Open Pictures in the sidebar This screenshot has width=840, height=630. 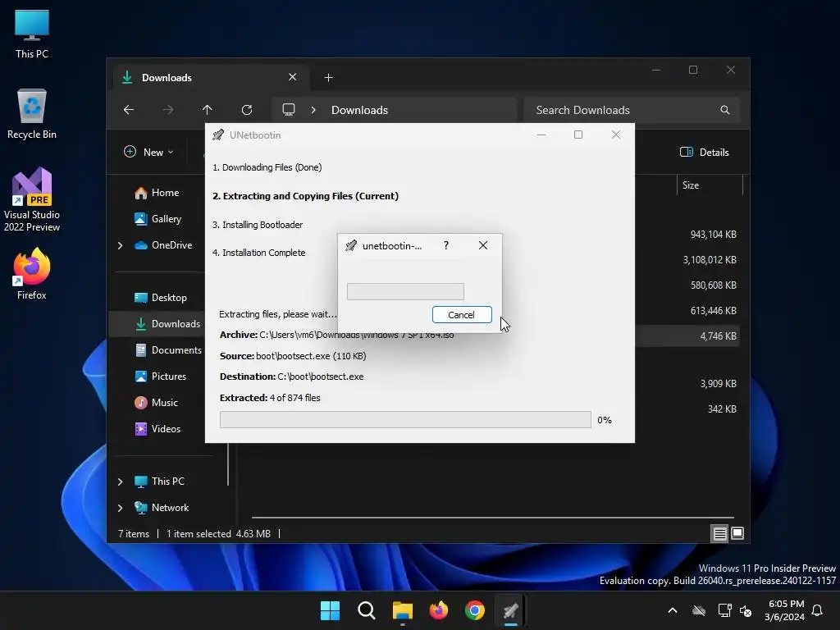[x=160, y=376]
